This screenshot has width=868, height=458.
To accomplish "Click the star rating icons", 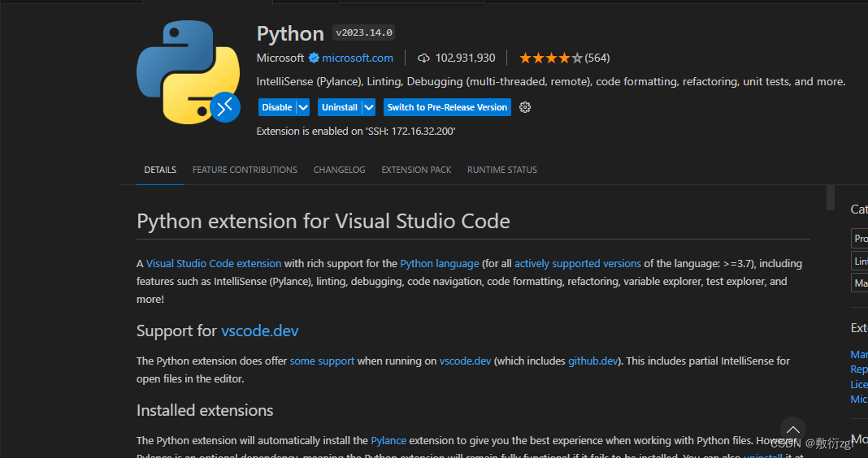I will 550,58.
